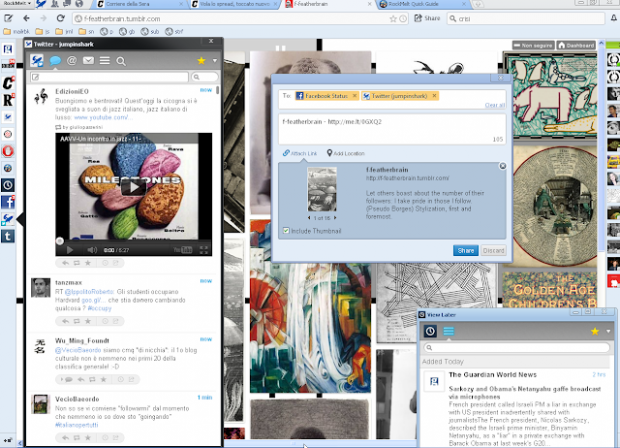This screenshot has width=620, height=448.
Task: Click the Share button in the toolbar
Action: click(427, 18)
